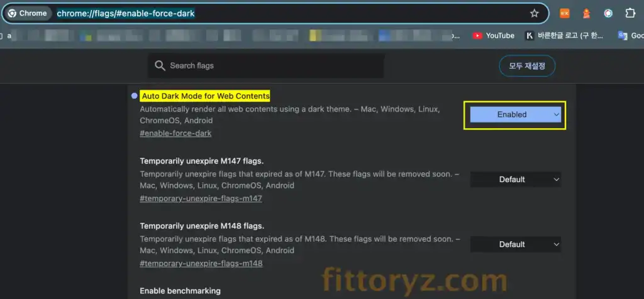Click the Enable benchmarking title
The image size is (644, 299).
click(x=180, y=291)
